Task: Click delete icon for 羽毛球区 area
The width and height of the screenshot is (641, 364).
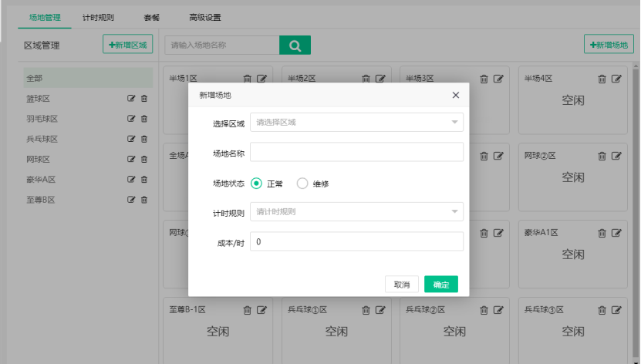Action: click(144, 119)
